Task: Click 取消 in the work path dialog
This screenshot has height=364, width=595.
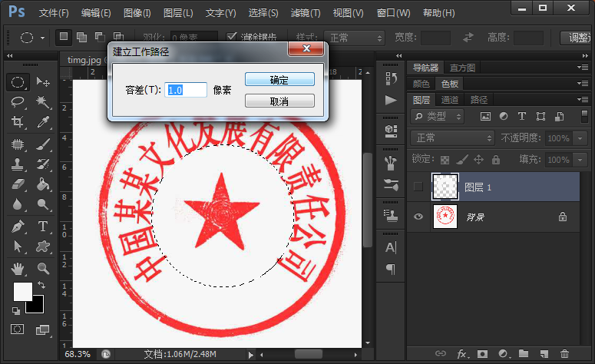Action: [x=279, y=101]
